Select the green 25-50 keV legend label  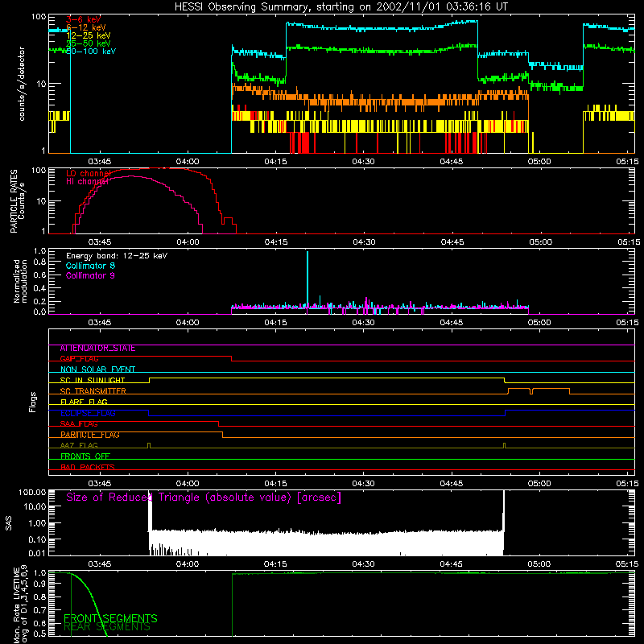click(88, 43)
